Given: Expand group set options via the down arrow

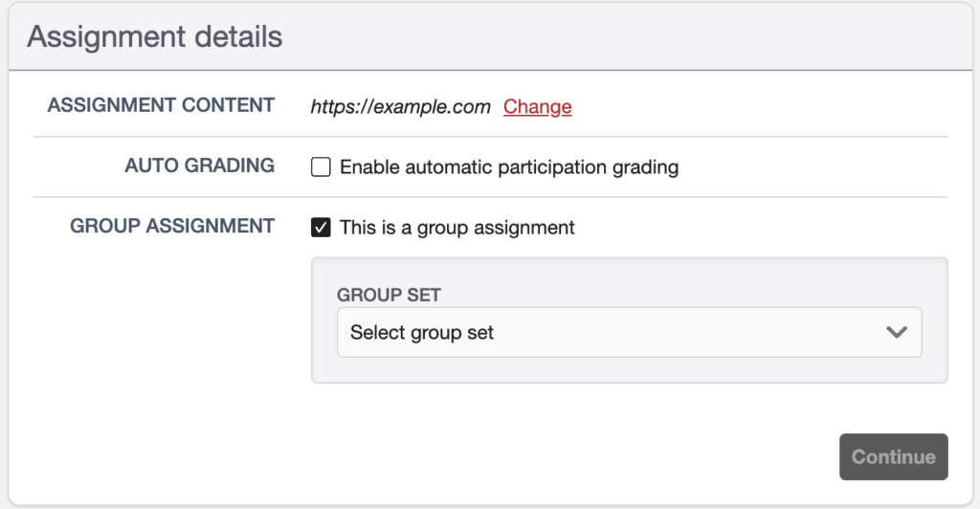Looking at the screenshot, I should [896, 332].
